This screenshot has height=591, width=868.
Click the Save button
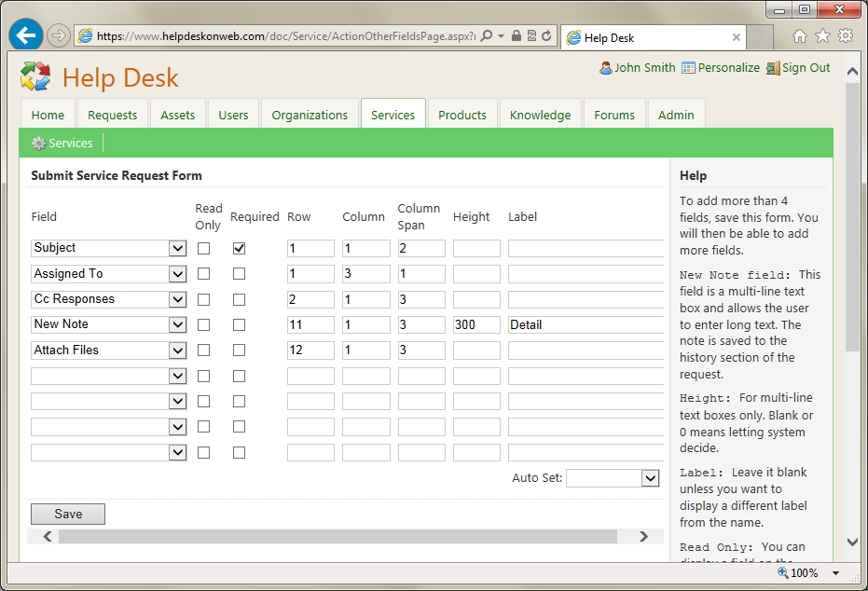68,514
